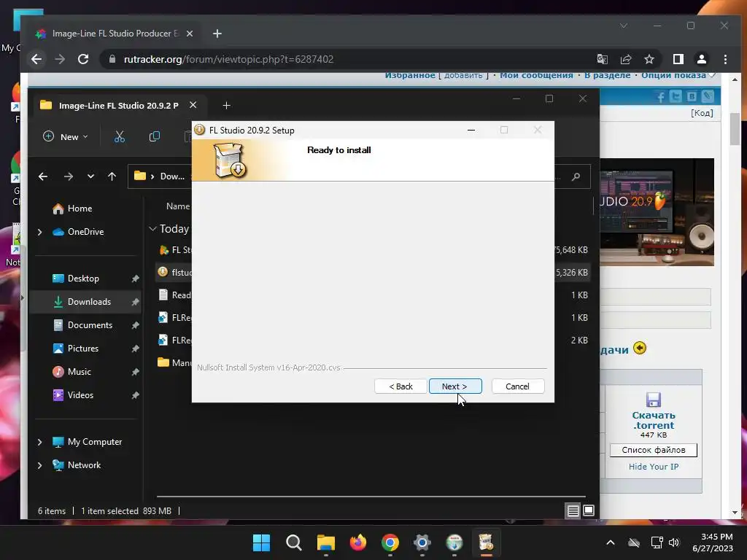Click Next in FL Studio Setup
Viewport: 747px width, 560px height.
(x=455, y=386)
